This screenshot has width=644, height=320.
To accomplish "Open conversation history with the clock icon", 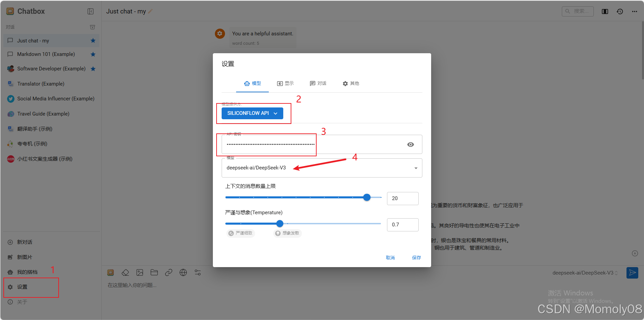I will point(620,11).
